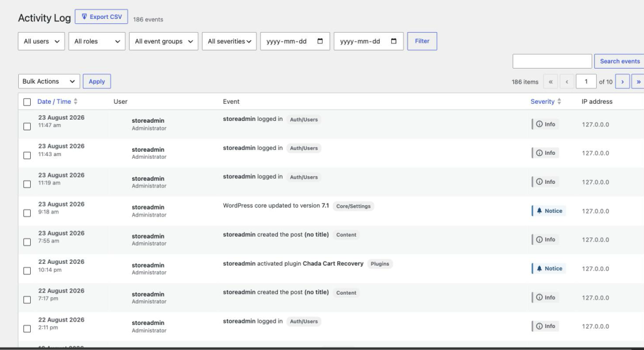Screen dimensions: 644x350
Task: Jump to the last page arrow
Action: click(638, 81)
